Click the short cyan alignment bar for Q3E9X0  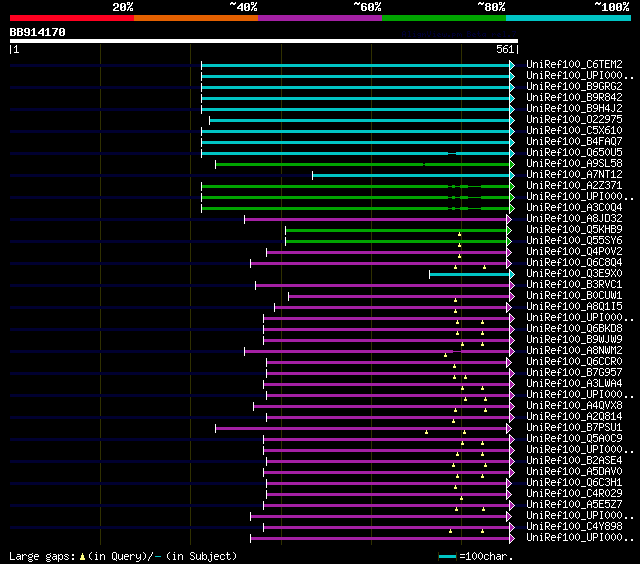click(470, 275)
